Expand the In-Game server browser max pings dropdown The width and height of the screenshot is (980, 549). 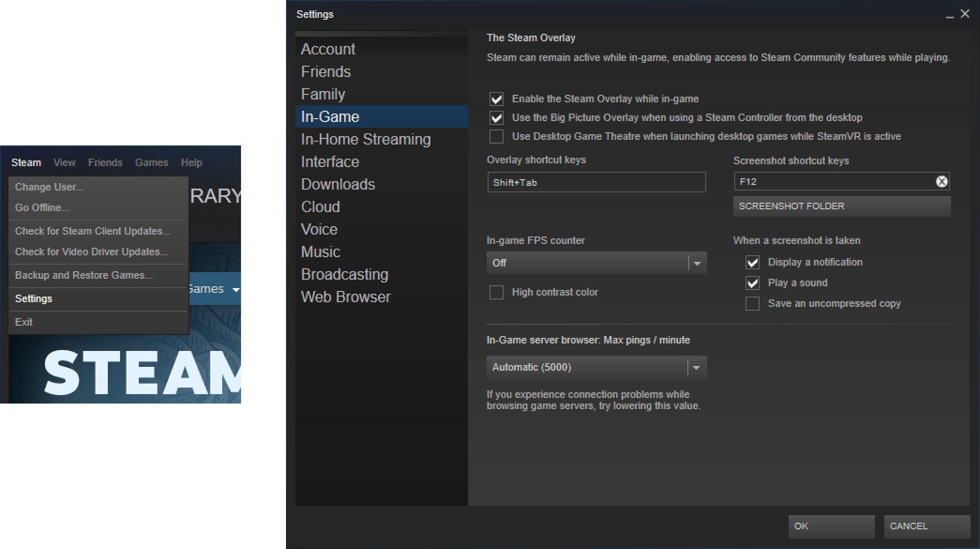(x=697, y=367)
